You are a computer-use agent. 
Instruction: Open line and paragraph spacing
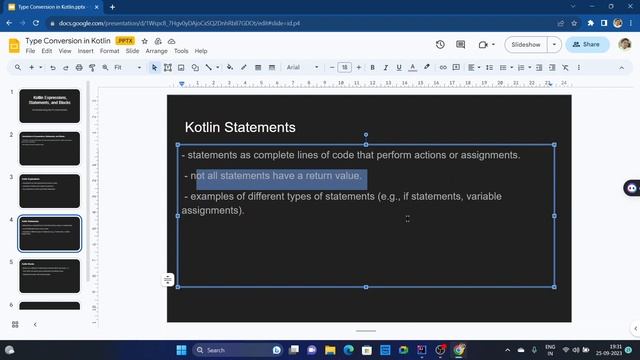[489, 68]
